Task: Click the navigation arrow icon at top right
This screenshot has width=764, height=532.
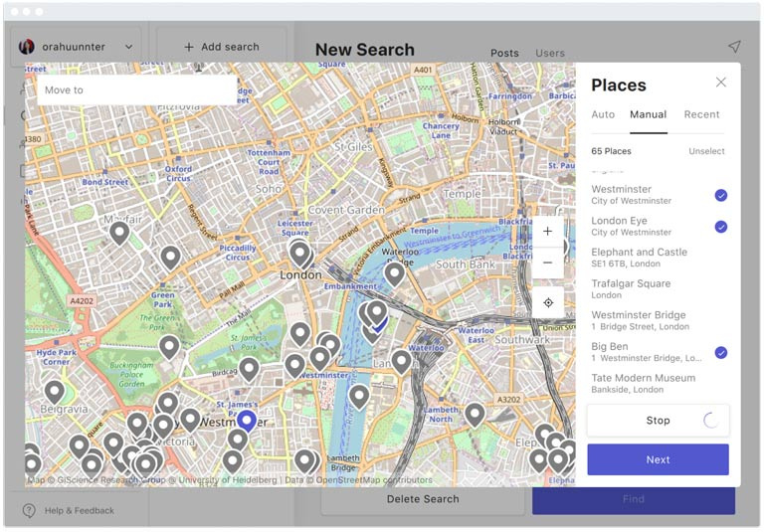Action: pos(734,47)
